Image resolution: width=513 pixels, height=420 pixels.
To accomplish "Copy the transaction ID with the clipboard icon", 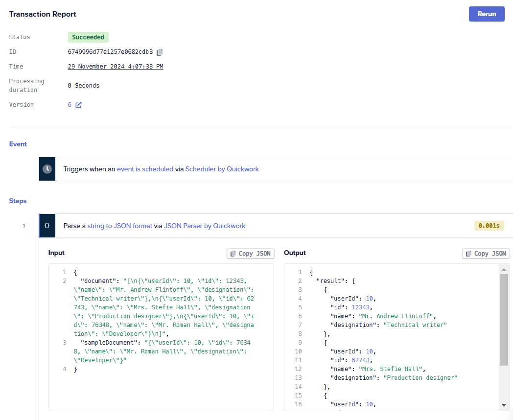I will click(160, 52).
